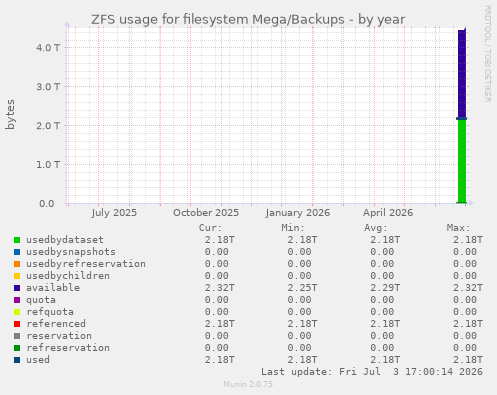Click the navy 'used' line marker on the bar
This screenshot has width=497, height=395.
462,118
